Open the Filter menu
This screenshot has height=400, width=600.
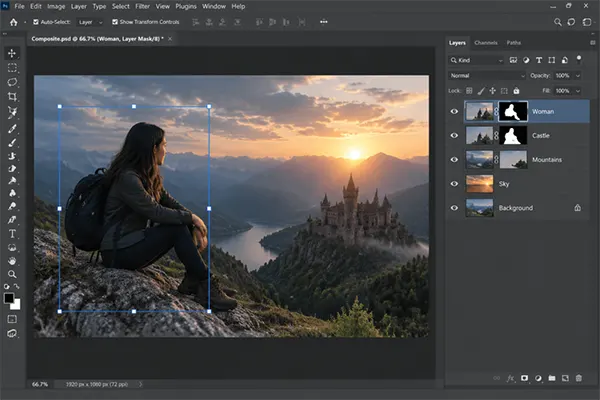coord(142,7)
